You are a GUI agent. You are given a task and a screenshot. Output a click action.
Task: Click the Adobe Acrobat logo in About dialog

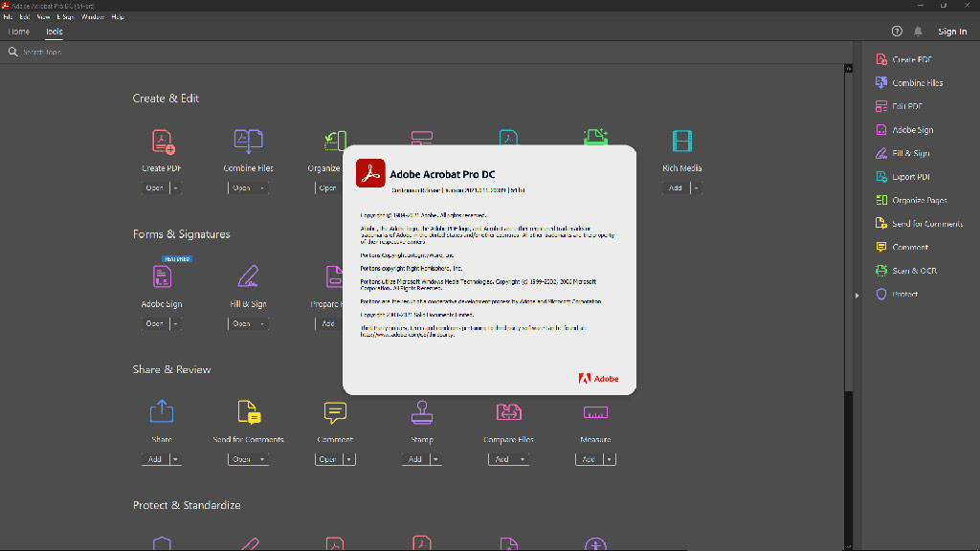(x=370, y=173)
